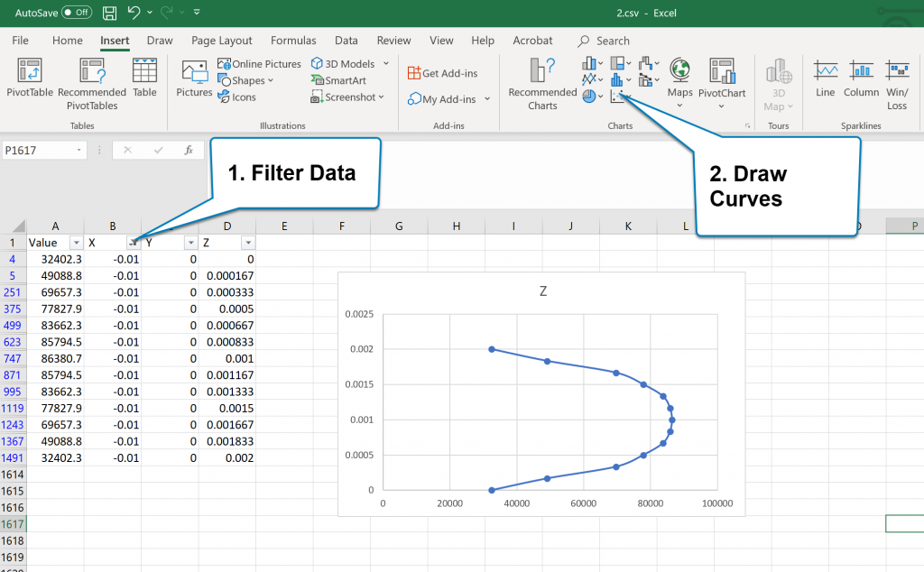Select cell D5 containing 0.000167

click(x=228, y=276)
